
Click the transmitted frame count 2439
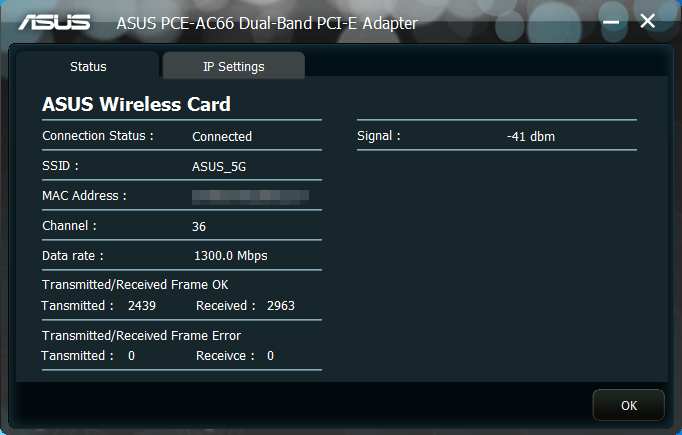pyautogui.click(x=142, y=306)
